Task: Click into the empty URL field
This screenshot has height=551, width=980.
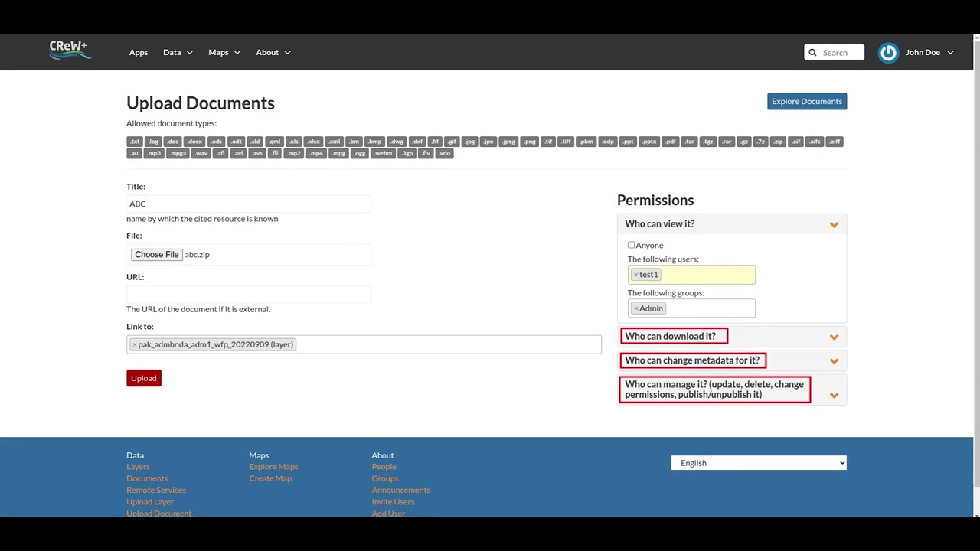Action: (249, 294)
